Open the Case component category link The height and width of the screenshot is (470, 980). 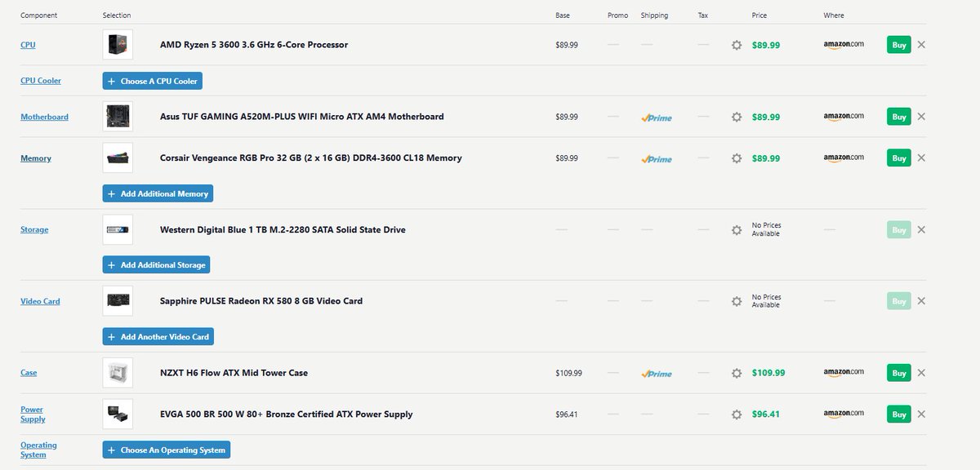(29, 373)
